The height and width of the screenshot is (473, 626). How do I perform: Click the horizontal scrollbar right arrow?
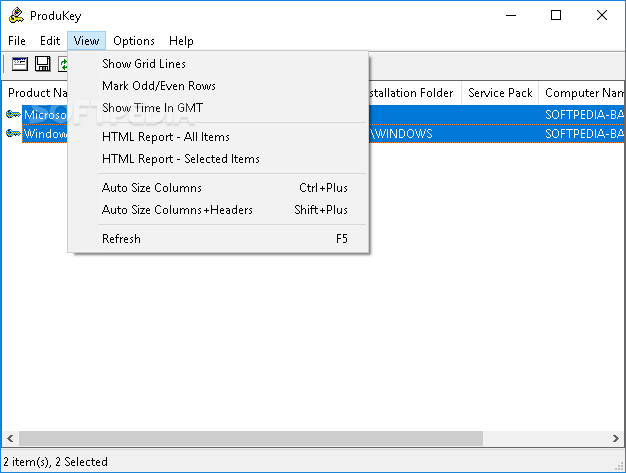click(x=615, y=438)
